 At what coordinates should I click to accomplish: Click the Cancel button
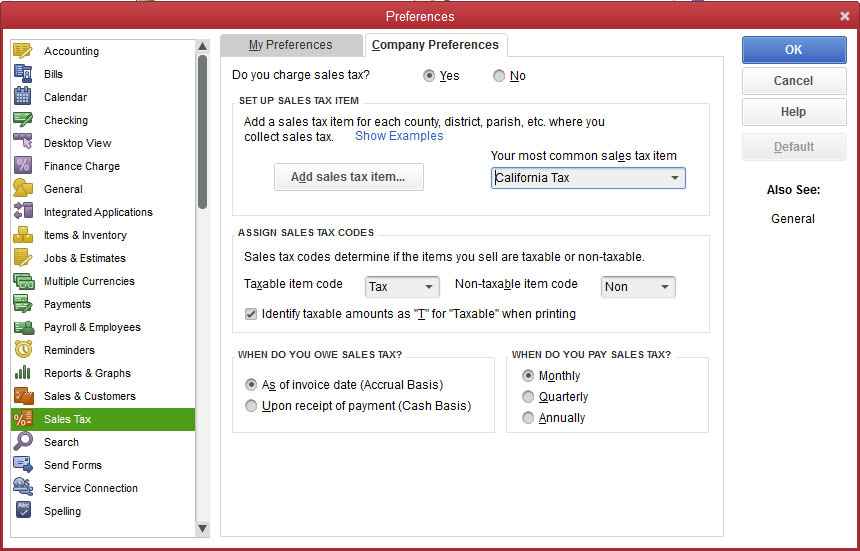click(794, 81)
